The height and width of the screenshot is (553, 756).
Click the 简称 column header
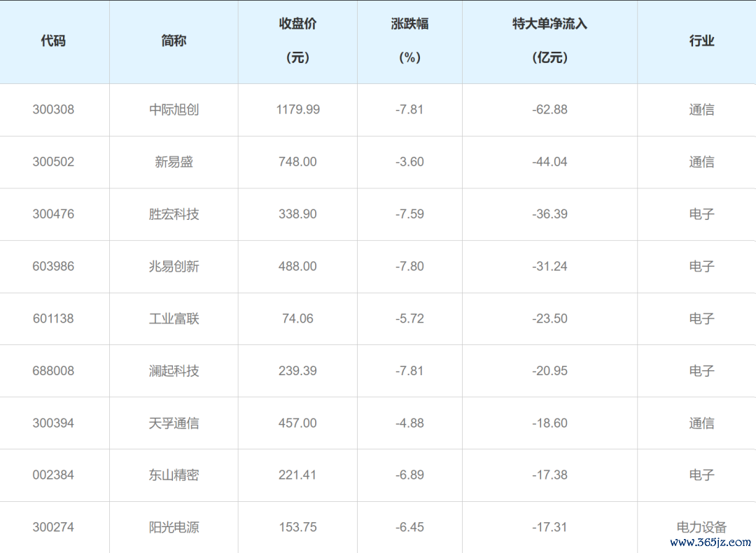point(174,41)
